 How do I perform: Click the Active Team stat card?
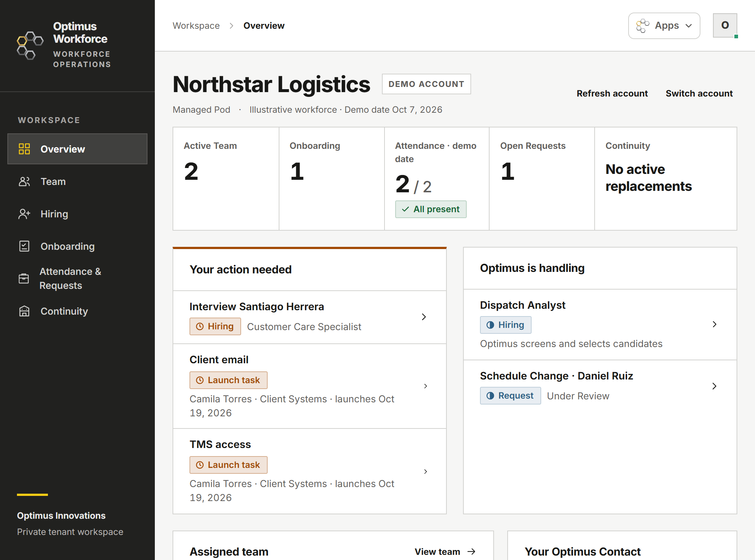coord(226,179)
